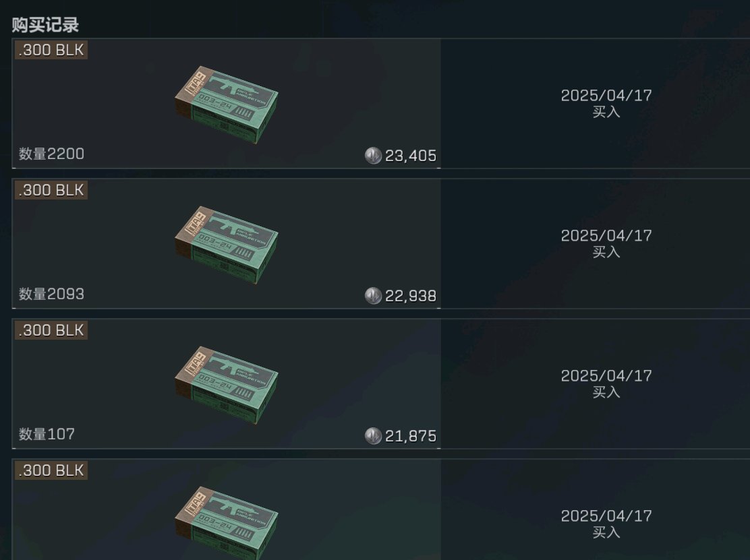Select the .300 BLK tag on the fourth record
The image size is (750, 560).
coord(51,470)
